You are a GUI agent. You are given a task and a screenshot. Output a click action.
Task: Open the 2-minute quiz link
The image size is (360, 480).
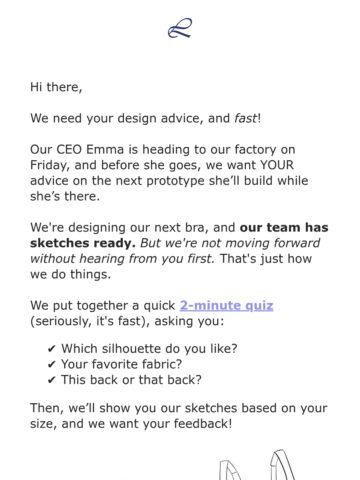(x=226, y=305)
